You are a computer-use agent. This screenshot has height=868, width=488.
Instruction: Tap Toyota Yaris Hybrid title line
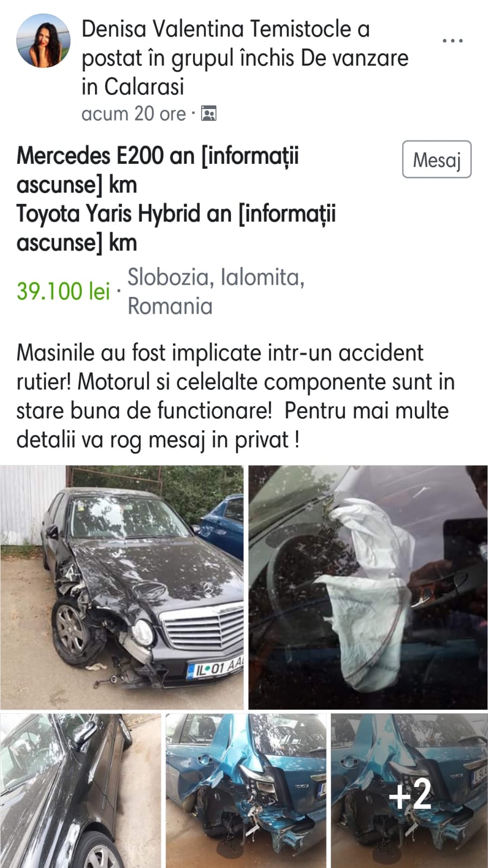[x=176, y=228]
